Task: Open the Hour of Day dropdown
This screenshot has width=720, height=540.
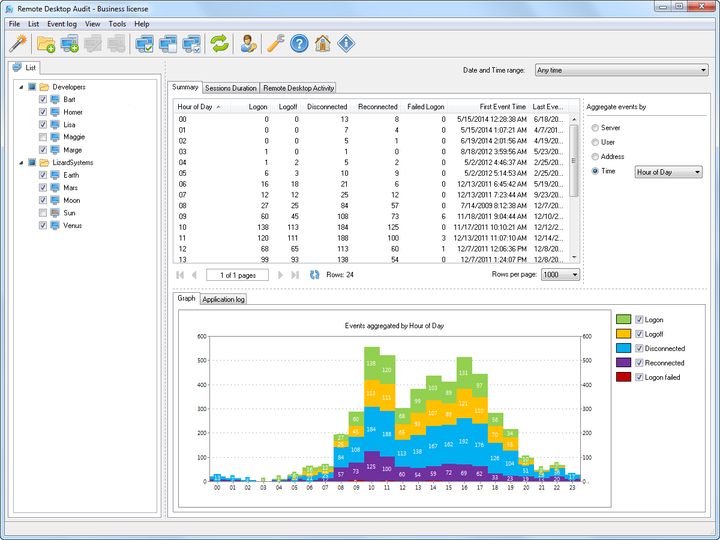Action: 668,172
